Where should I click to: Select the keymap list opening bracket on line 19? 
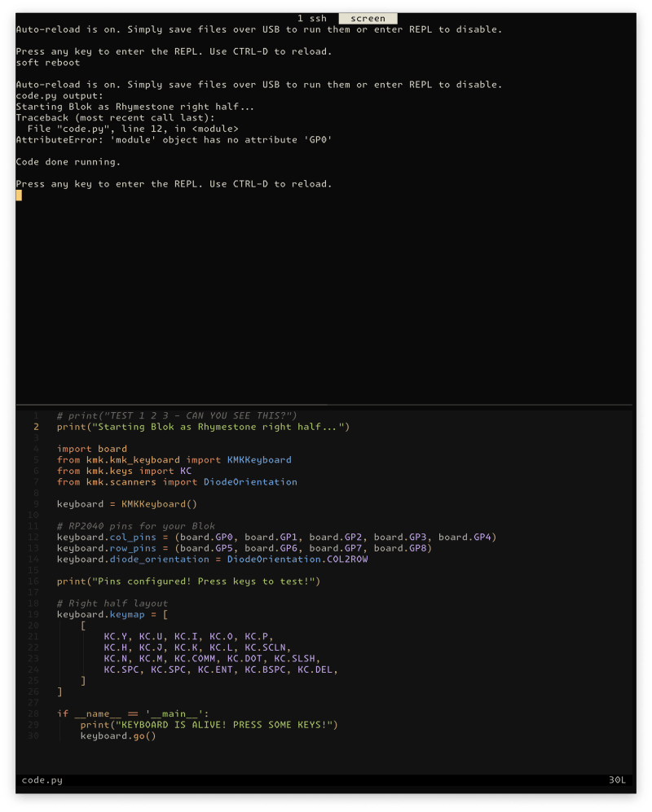click(164, 614)
